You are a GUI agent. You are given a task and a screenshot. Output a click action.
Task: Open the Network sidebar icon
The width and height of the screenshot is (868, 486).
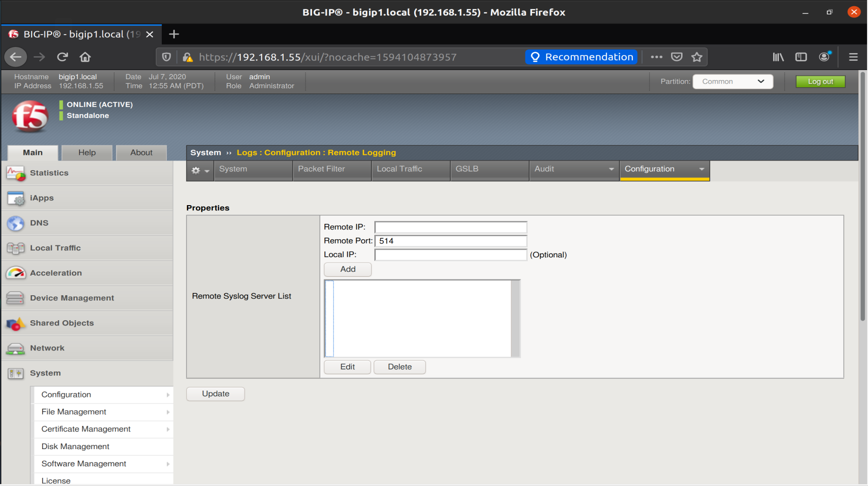(x=16, y=348)
